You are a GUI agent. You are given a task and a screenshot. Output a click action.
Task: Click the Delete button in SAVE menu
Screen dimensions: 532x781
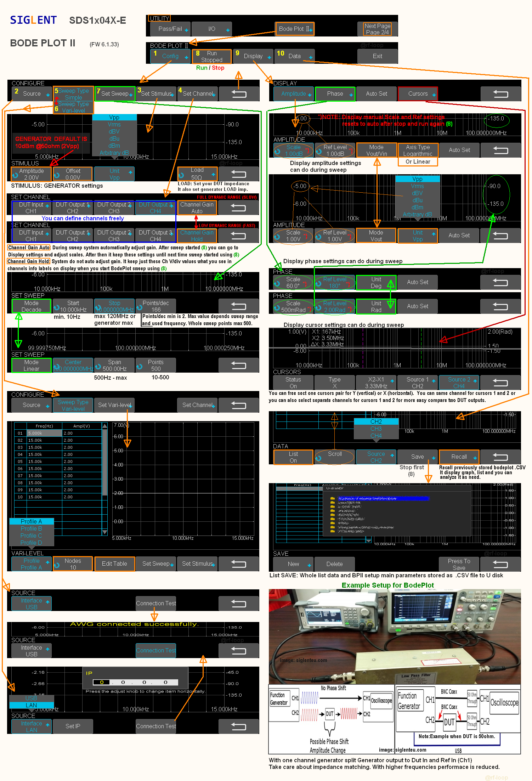tap(335, 564)
